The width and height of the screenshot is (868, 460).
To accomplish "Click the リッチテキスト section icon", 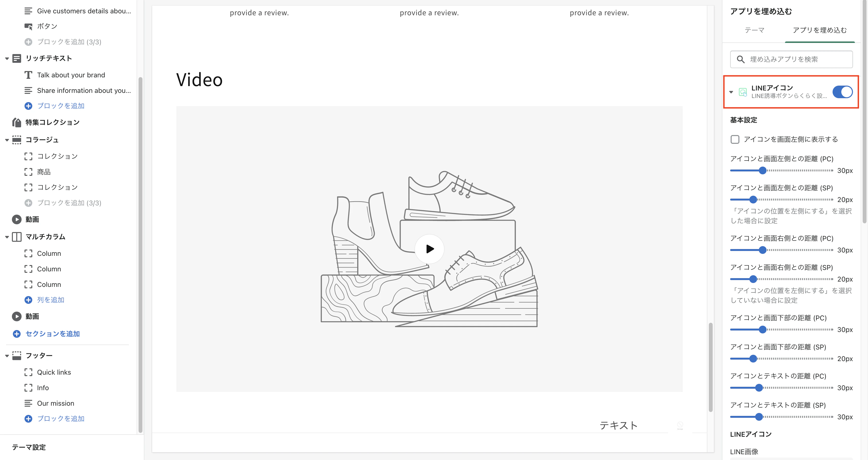I will coord(17,58).
